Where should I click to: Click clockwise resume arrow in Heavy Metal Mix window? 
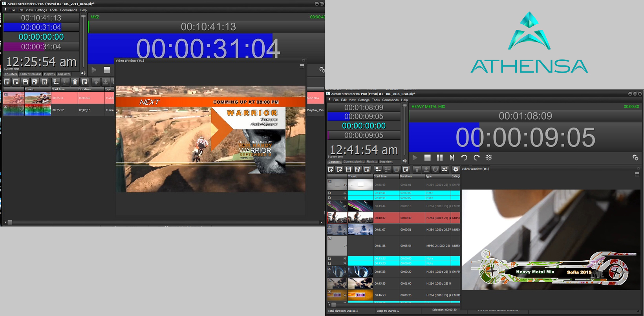point(476,157)
